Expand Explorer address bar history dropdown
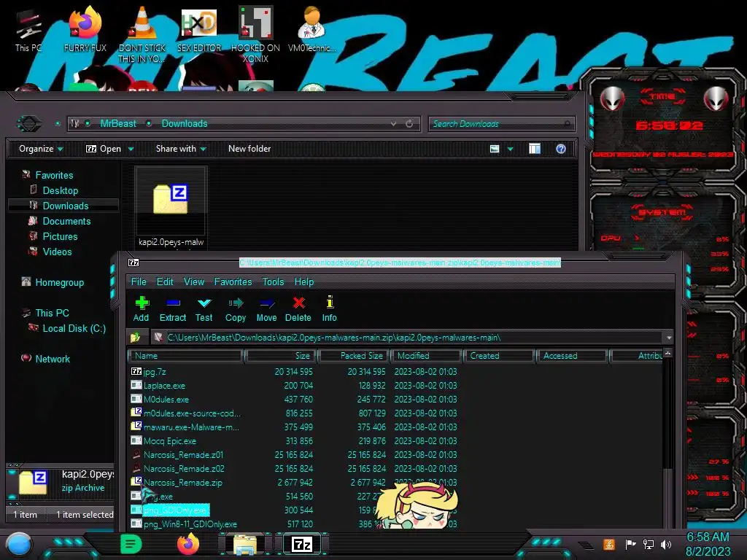747x560 pixels. (393, 124)
